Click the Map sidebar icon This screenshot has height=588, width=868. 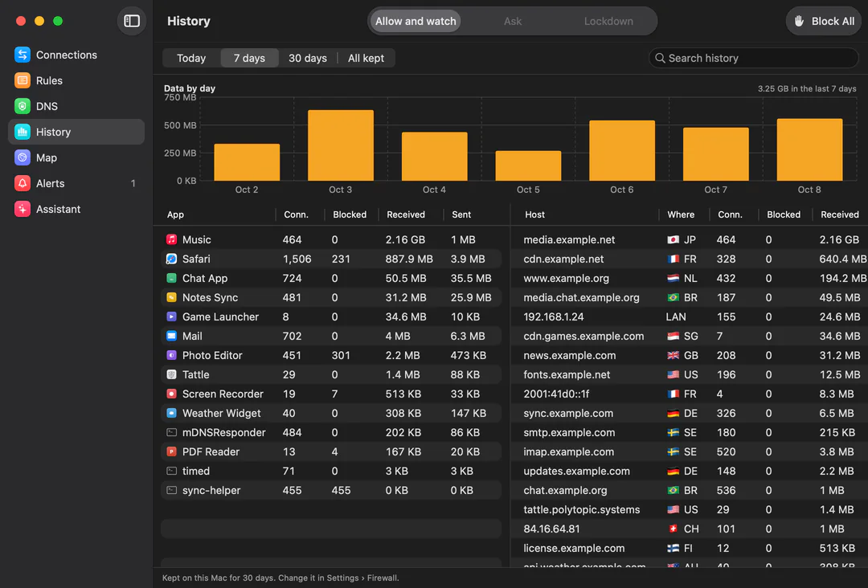[23, 157]
